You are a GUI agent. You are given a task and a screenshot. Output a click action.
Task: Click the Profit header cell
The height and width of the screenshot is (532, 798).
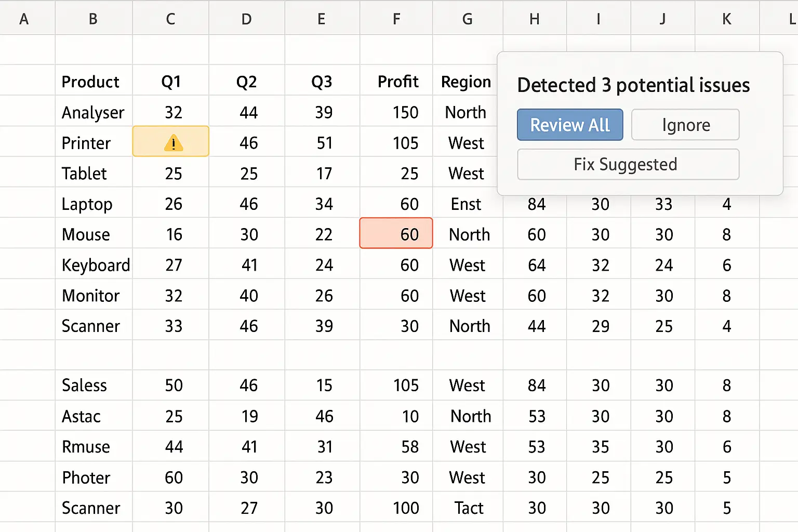[396, 81]
